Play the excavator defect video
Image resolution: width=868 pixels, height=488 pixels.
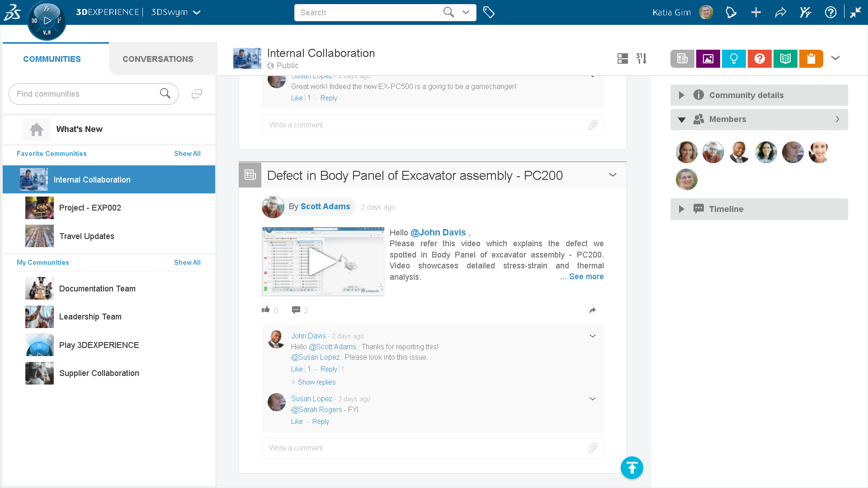pos(323,262)
